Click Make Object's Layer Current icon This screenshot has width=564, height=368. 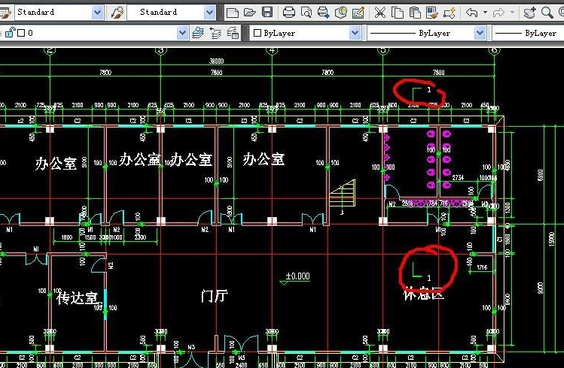tap(197, 33)
